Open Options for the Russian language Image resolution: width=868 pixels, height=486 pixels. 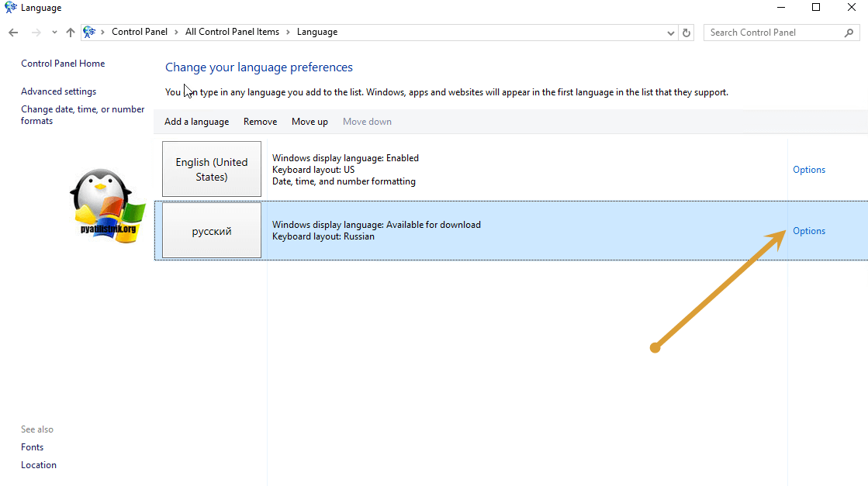point(808,231)
